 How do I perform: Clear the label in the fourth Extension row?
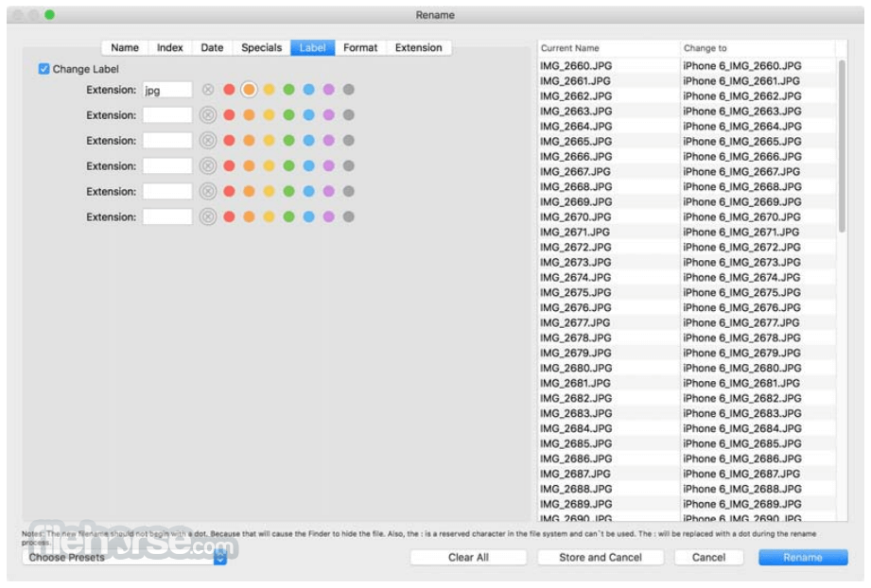[x=208, y=166]
